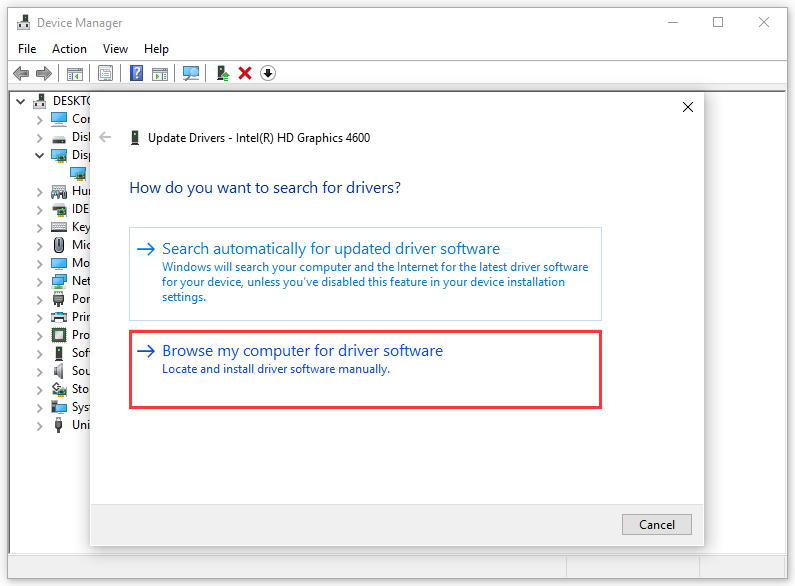Open the File menu
Screen dimensions: 795x586
(27, 49)
